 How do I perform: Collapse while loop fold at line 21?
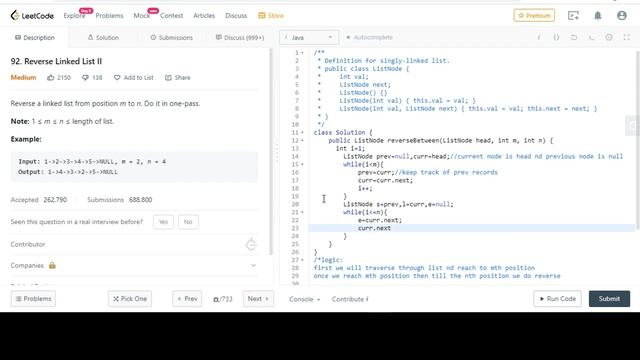click(x=302, y=212)
